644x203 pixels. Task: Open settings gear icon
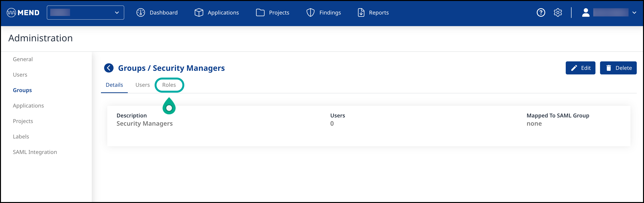pyautogui.click(x=558, y=13)
